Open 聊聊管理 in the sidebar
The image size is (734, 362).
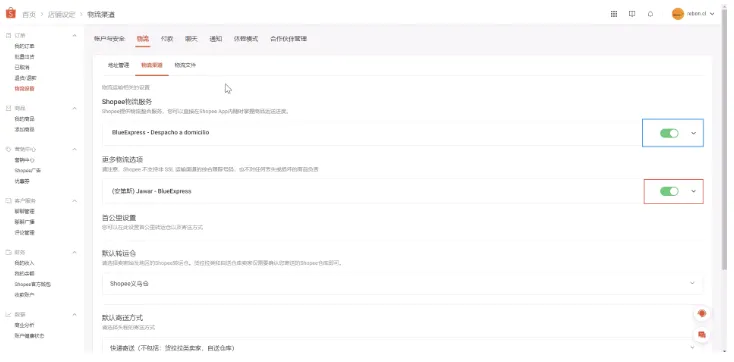pyautogui.click(x=24, y=212)
